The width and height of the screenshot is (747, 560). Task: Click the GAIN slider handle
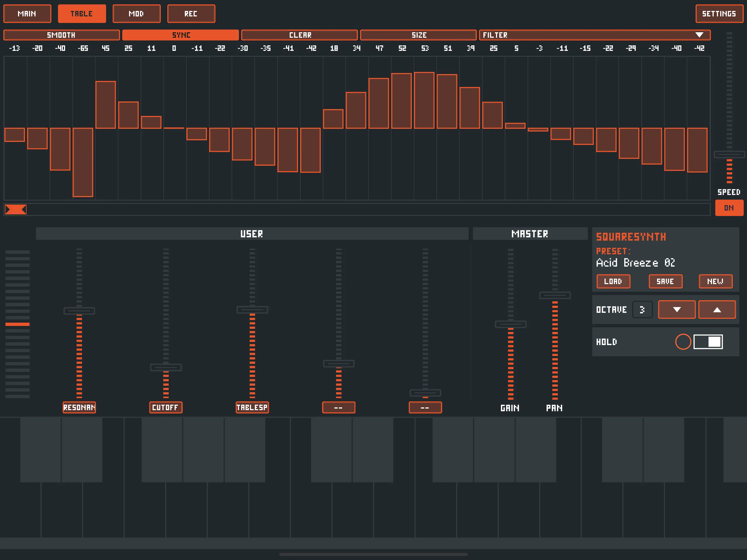510,324
